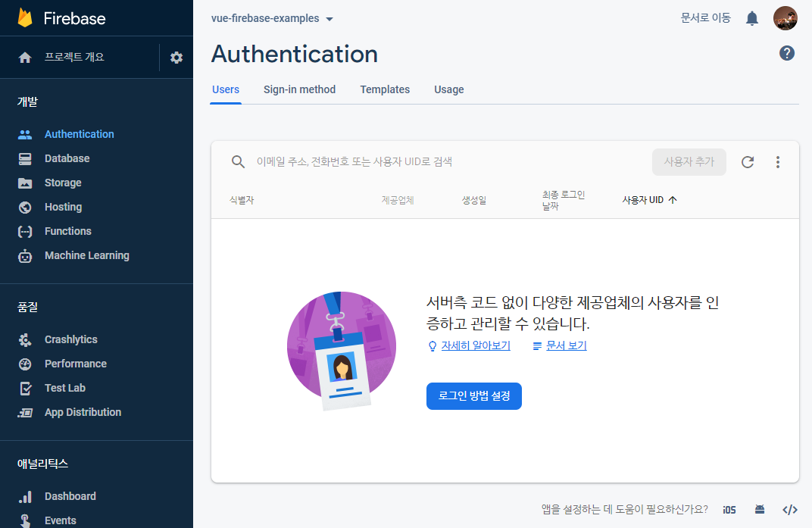
Task: Click the Events touch icon
Action: pyautogui.click(x=25, y=520)
